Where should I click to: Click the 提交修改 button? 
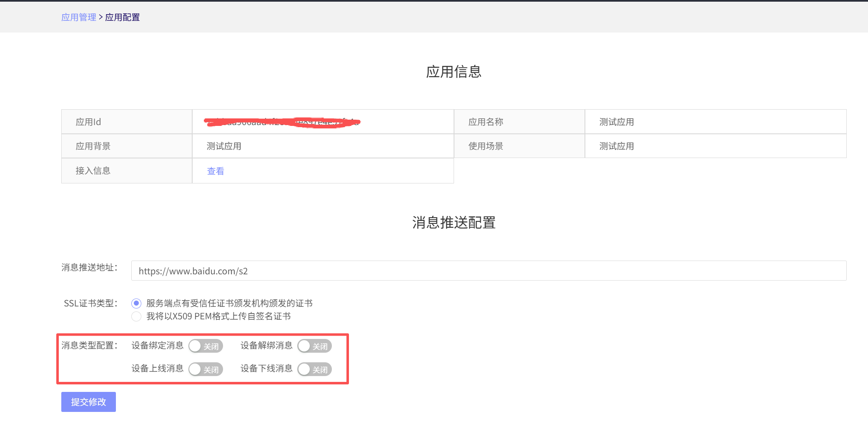pos(88,402)
